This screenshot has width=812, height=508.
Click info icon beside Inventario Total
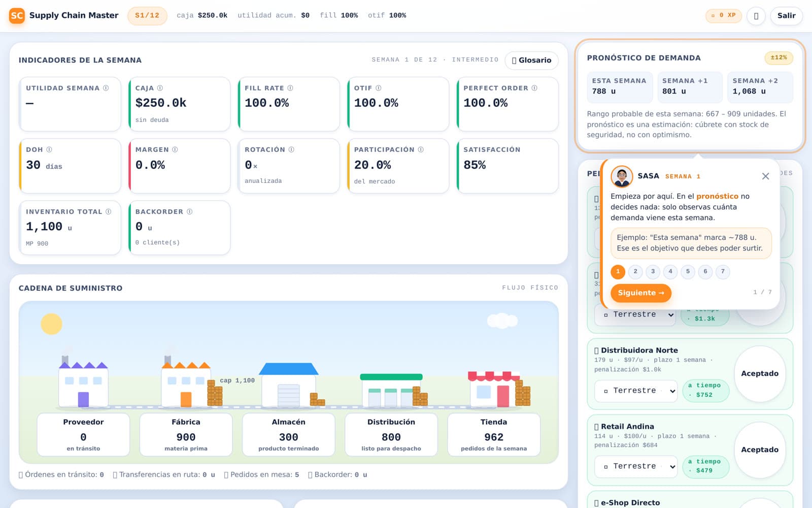click(109, 211)
